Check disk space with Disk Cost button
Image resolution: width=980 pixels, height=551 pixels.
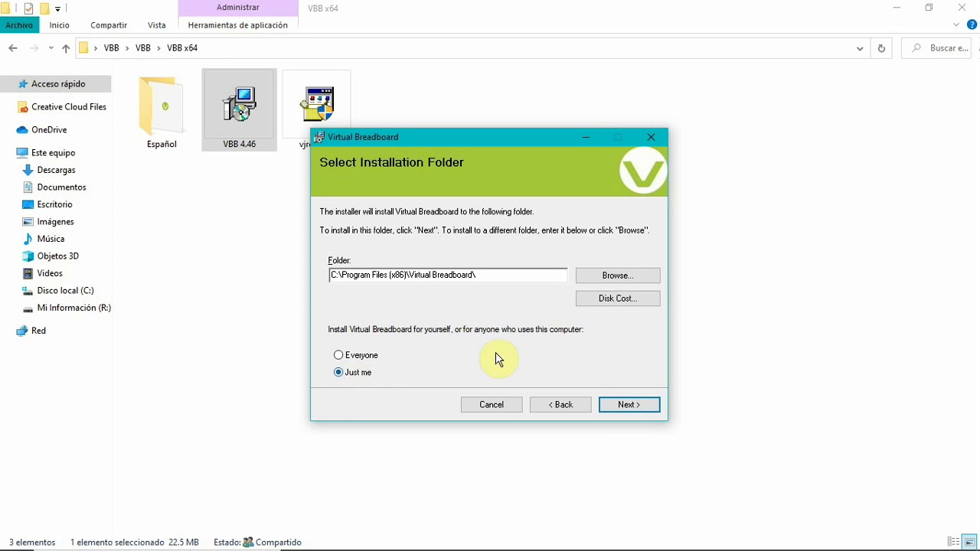click(618, 298)
